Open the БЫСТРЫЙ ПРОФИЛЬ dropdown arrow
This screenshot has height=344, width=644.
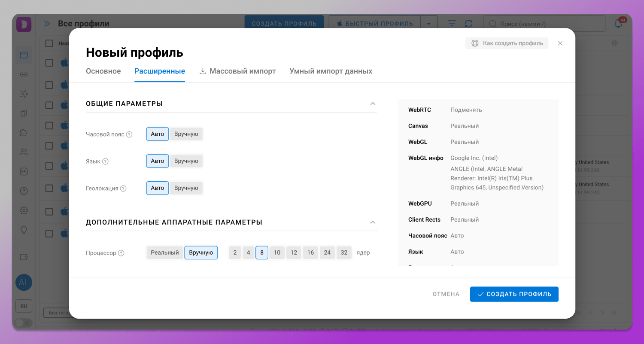pos(429,23)
